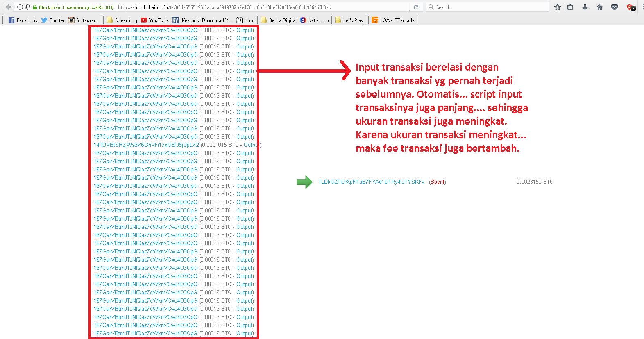644x339 pixels.
Task: Open Blockchain Luxembourg S.A.R.L identity label
Action: pyautogui.click(x=76, y=7)
